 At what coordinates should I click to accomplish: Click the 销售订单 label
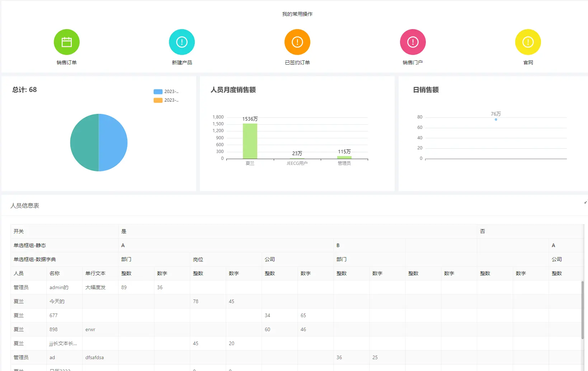click(x=67, y=62)
